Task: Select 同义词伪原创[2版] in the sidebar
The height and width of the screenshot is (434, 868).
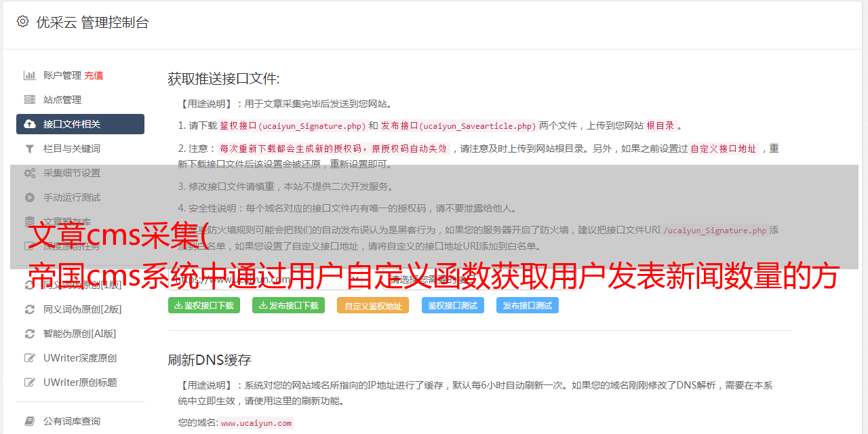Action: pyautogui.click(x=83, y=309)
